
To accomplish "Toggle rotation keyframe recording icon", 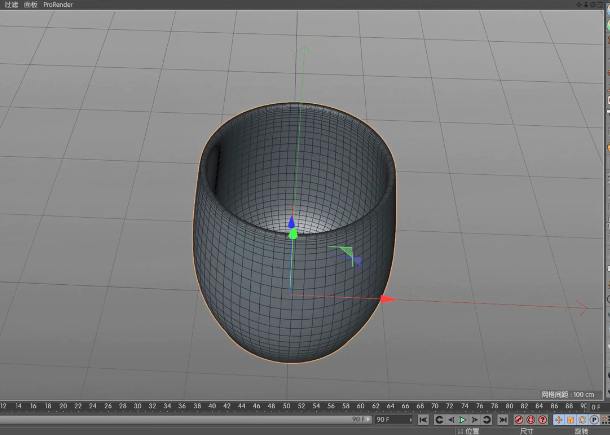I will tap(582, 420).
